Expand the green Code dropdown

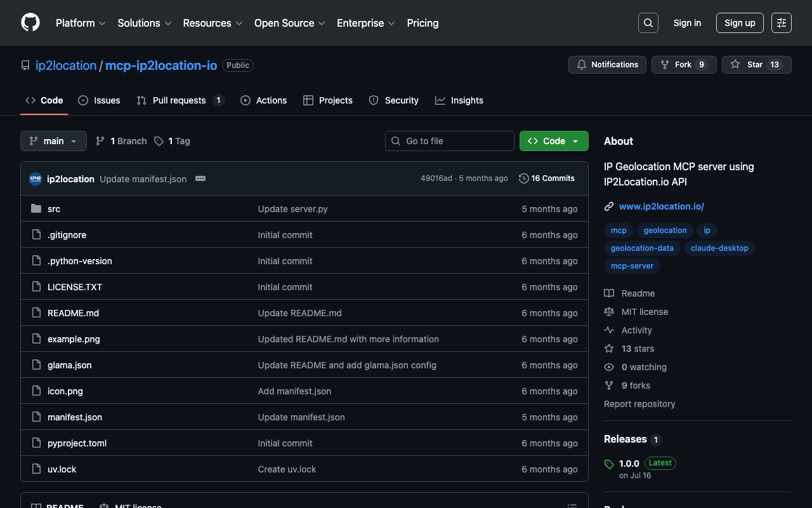click(x=553, y=141)
